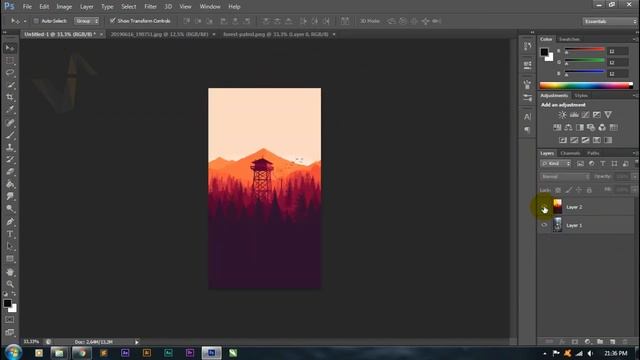Select the Rectangle shape tool
Viewport: 640px width, 360px height.
coord(10,259)
